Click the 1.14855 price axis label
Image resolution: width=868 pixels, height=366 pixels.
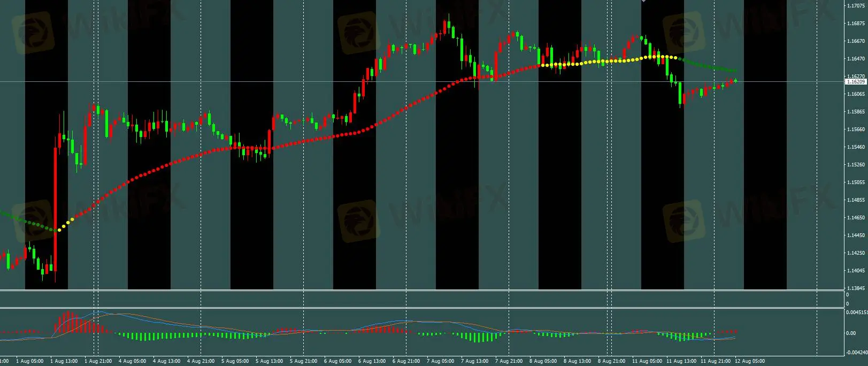click(x=856, y=200)
